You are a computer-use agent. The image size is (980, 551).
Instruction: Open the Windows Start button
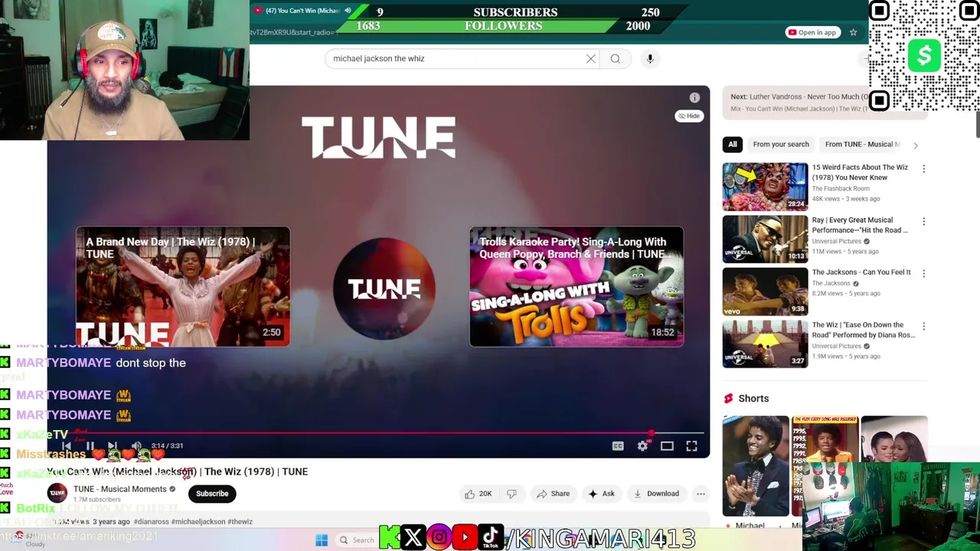(x=322, y=540)
